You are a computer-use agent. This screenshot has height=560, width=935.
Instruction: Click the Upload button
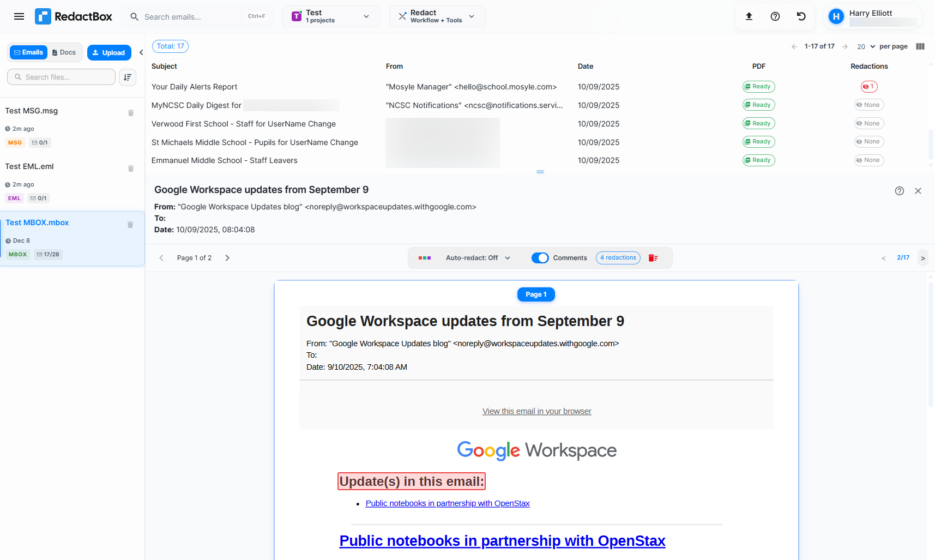(x=109, y=52)
